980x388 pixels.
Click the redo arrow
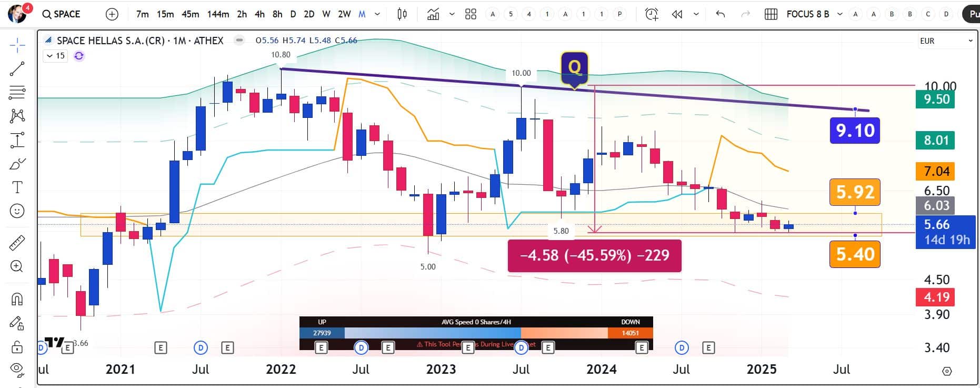745,14
